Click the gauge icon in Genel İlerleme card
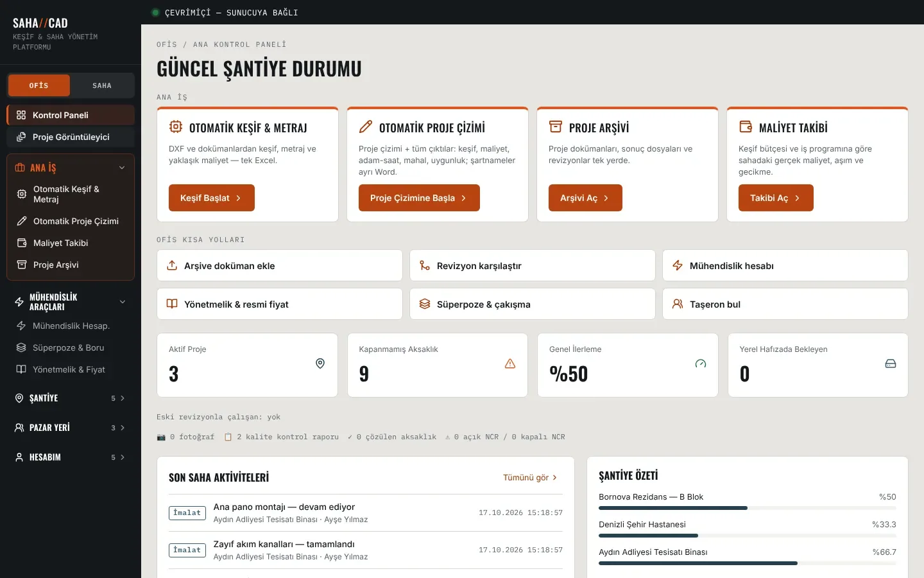The image size is (924, 578). click(701, 363)
